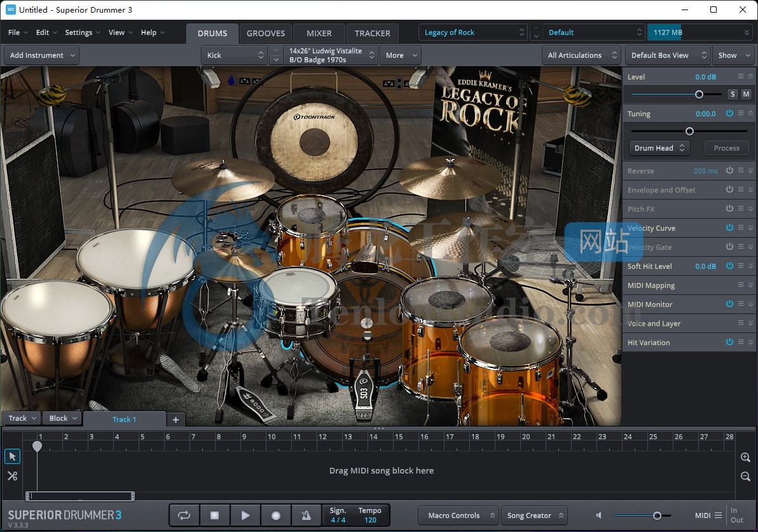Click the master volume speaker icon
The width and height of the screenshot is (758, 532).
599,515
